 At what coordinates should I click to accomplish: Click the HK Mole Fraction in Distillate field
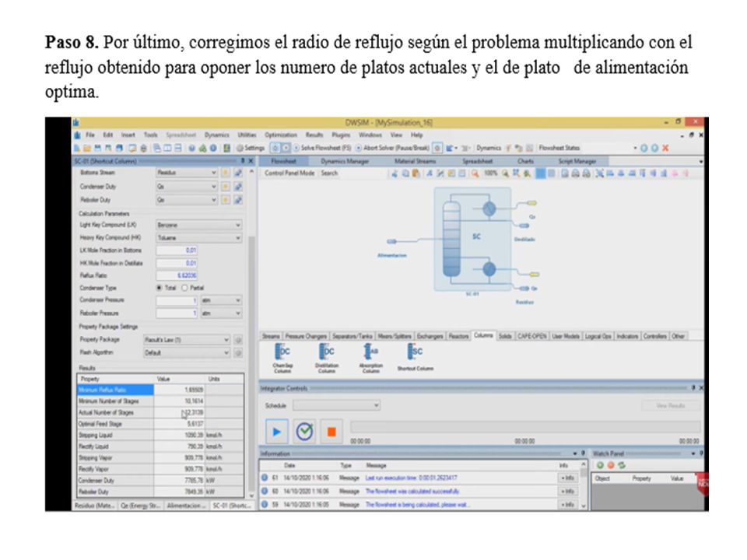point(177,263)
